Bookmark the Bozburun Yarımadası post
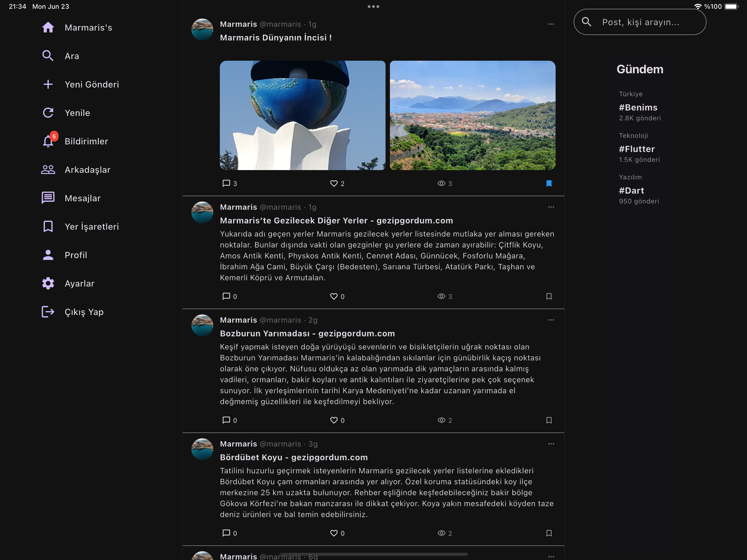The height and width of the screenshot is (560, 747). click(x=549, y=420)
